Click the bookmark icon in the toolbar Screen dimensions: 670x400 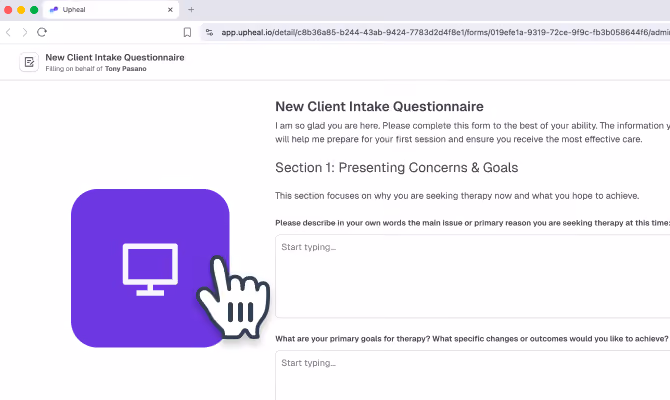tap(187, 32)
